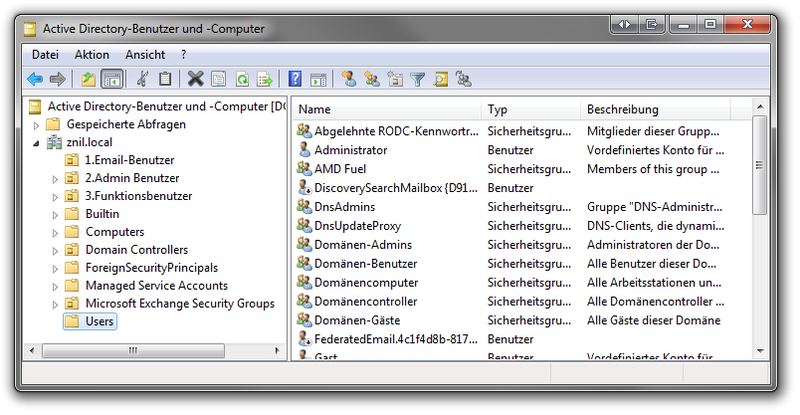
Task: Expand Microsoft Exchange Security Groups node
Action: [55, 304]
